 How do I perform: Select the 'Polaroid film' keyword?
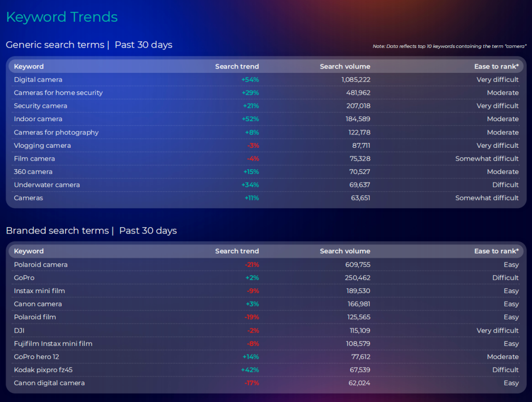click(35, 317)
